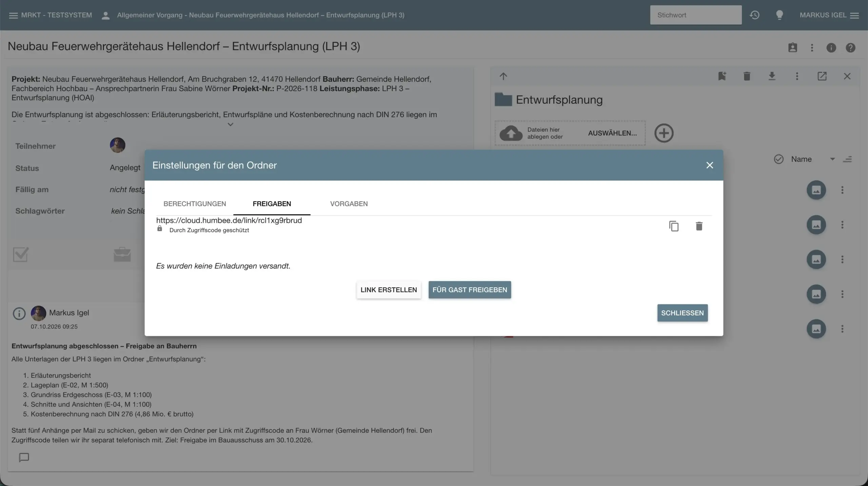This screenshot has width=868, height=486.
Task: Copy the share link to clipboard
Action: pyautogui.click(x=674, y=226)
